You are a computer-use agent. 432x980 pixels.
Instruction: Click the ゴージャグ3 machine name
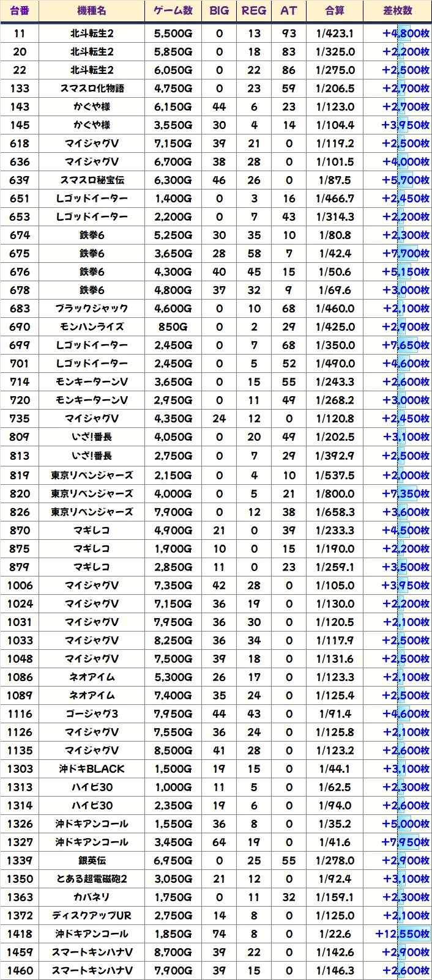(x=92, y=714)
